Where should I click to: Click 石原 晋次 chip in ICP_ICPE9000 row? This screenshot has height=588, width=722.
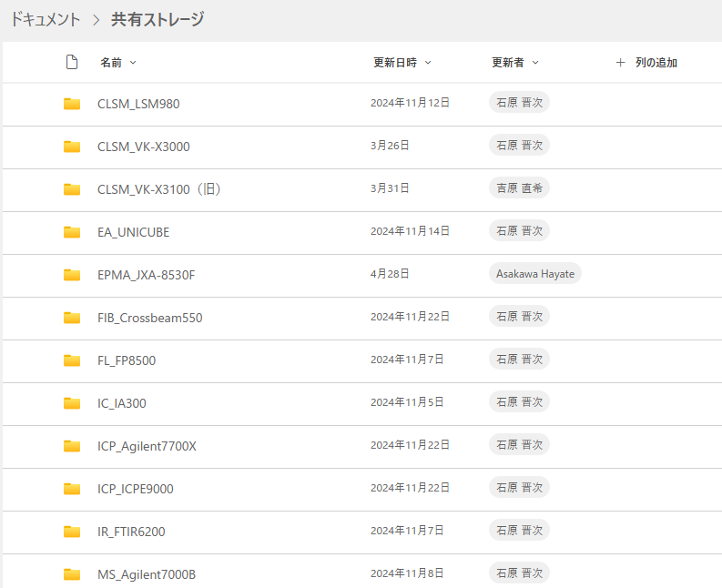[519, 488]
